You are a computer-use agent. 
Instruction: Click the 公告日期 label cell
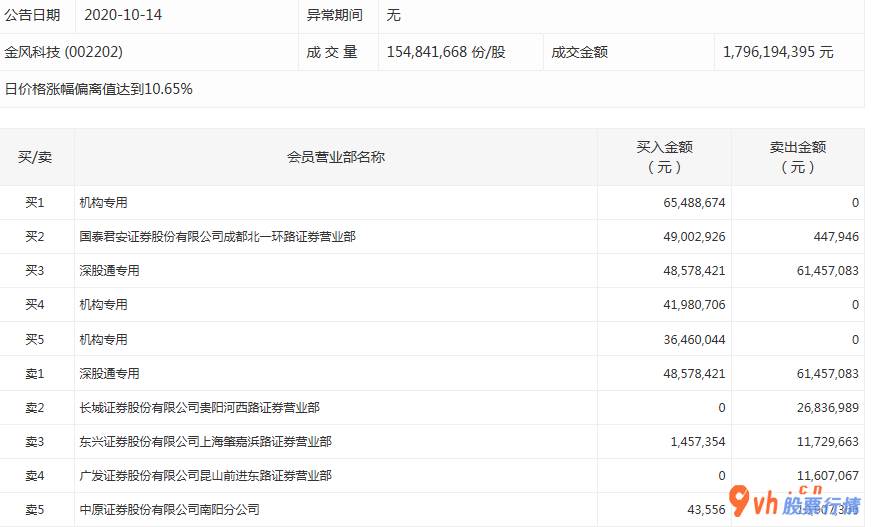click(x=32, y=15)
